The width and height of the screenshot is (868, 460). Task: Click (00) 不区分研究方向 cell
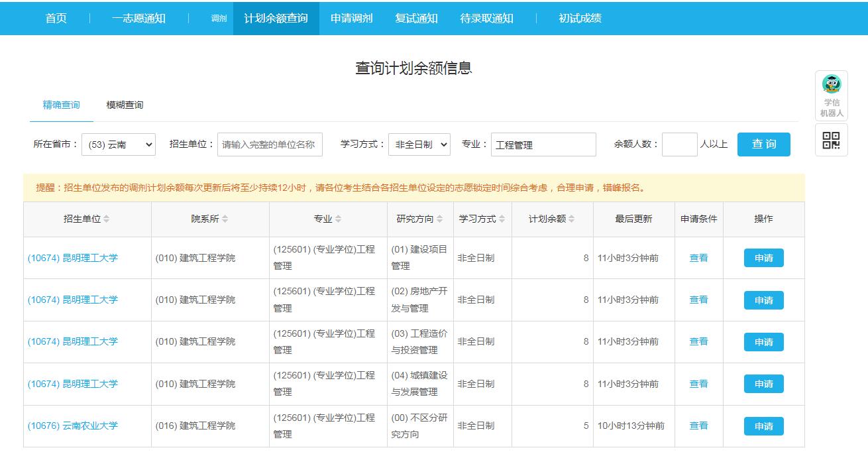(x=420, y=426)
